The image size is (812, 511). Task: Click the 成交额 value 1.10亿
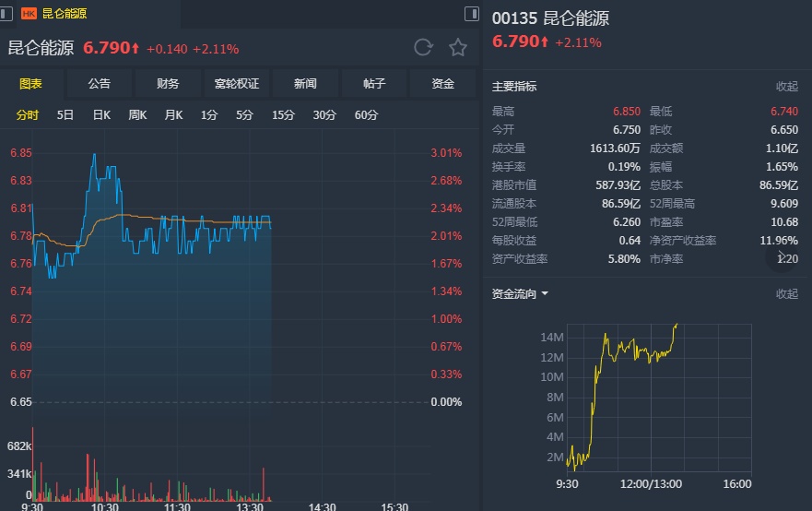[x=782, y=149]
